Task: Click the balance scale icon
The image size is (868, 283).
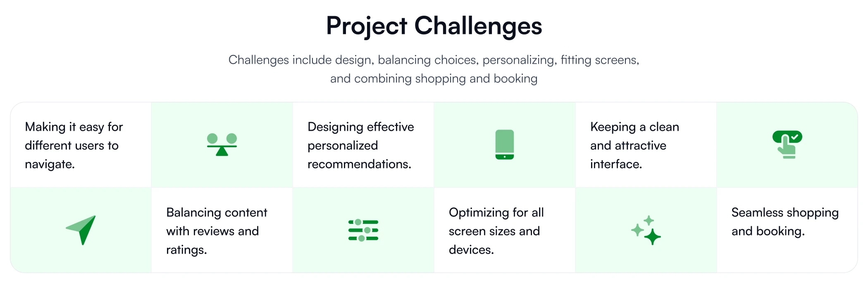Action: point(222,145)
